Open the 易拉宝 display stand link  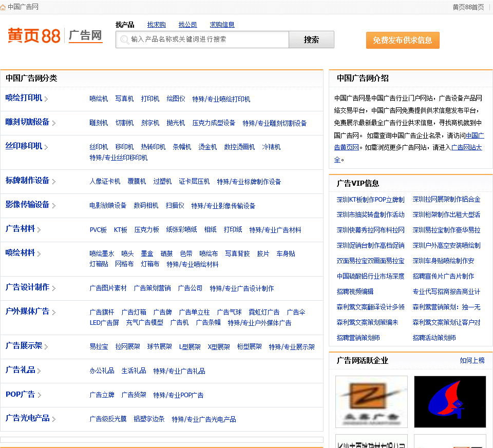coord(99,347)
